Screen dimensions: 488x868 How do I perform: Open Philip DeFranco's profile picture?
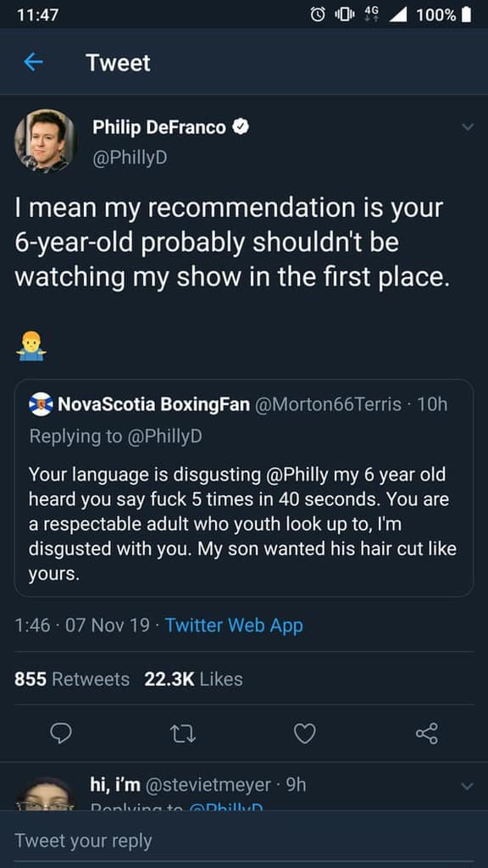pyautogui.click(x=46, y=141)
